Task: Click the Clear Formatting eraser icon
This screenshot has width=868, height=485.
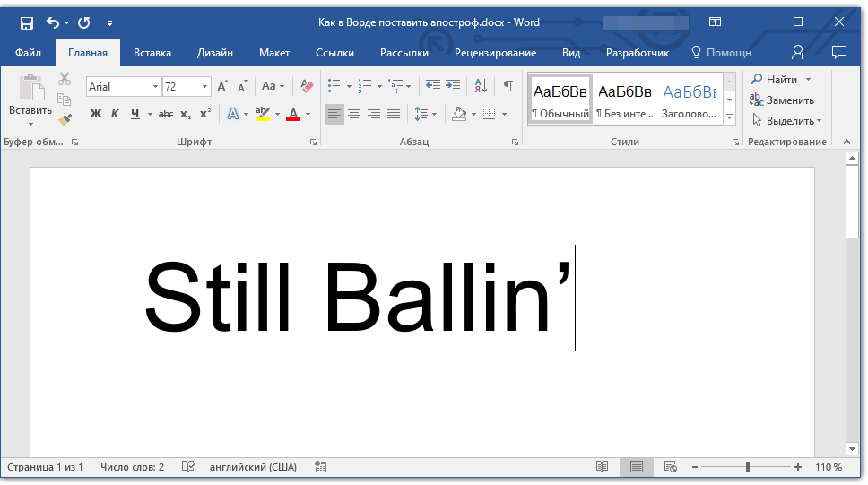Action: coord(308,86)
